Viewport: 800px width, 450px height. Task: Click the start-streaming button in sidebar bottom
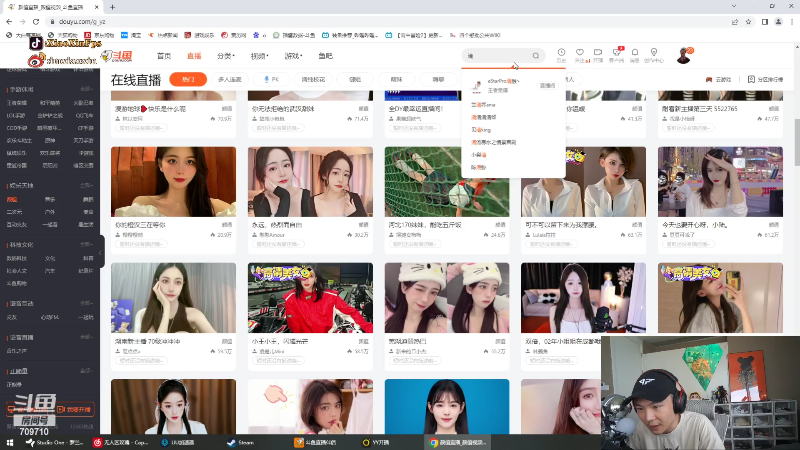click(74, 409)
